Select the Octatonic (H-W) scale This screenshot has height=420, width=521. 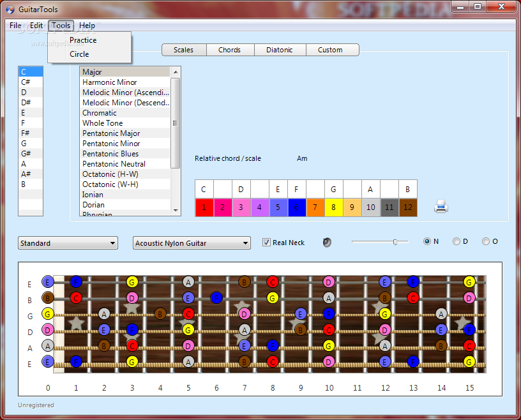[x=125, y=174]
